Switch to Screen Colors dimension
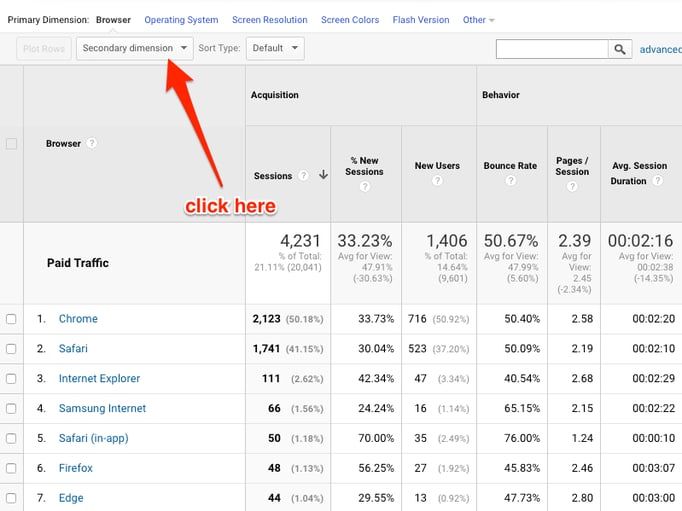Viewport: 682px width, 511px height. tap(350, 20)
